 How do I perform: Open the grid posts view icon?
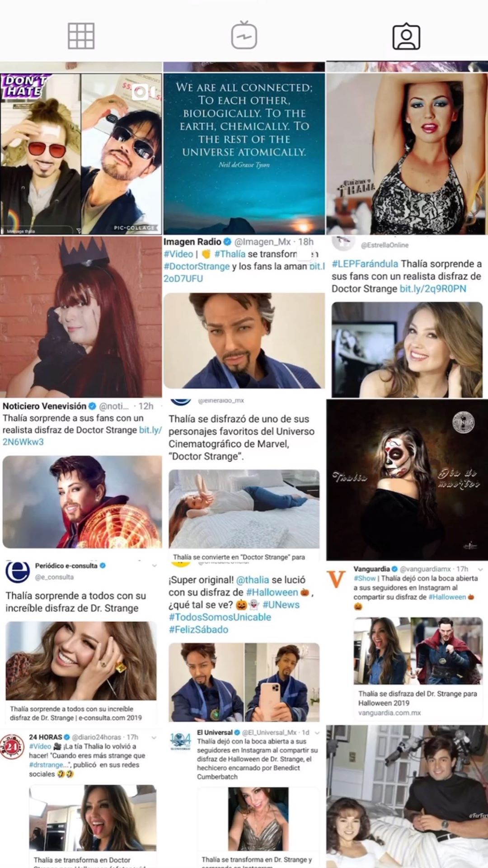click(x=81, y=36)
